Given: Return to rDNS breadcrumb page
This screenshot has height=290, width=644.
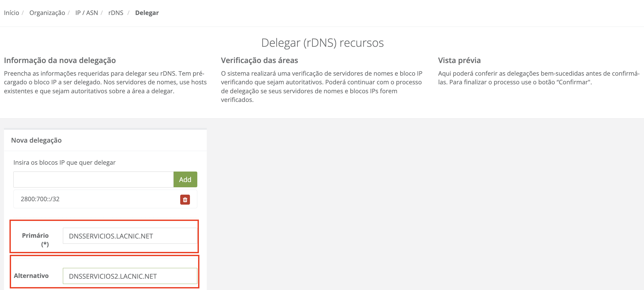Looking at the screenshot, I should click(116, 13).
